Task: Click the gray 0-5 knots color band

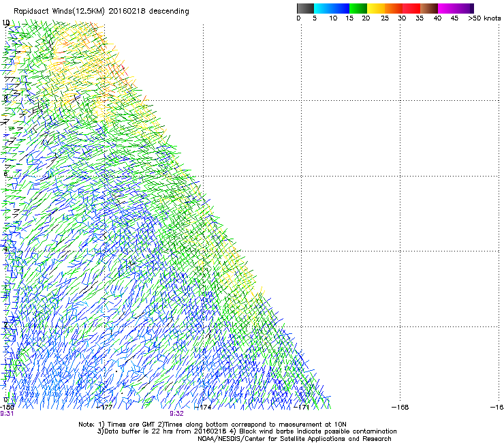Action: [x=305, y=8]
